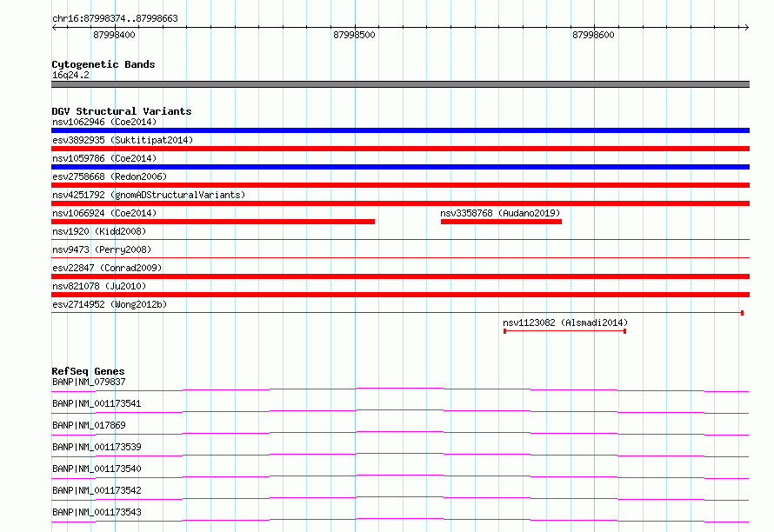Select the BANP|NM_001173540 transcript label

[x=97, y=469]
